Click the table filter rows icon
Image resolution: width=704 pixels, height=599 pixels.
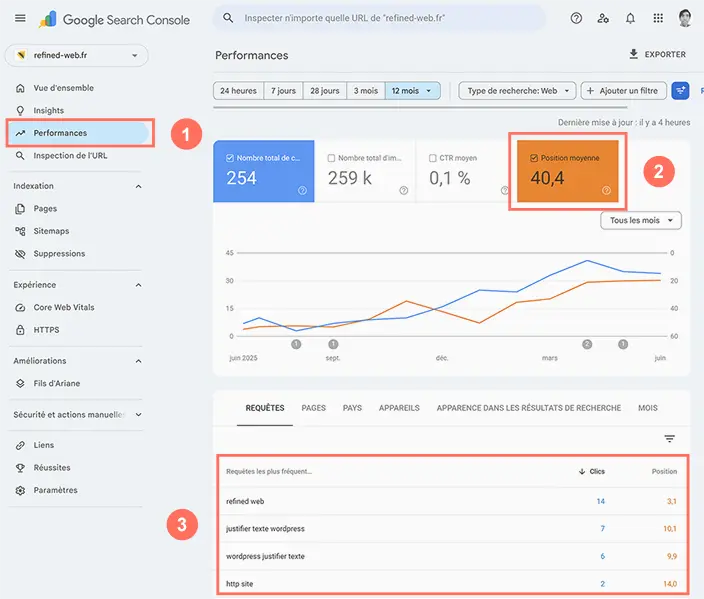[669, 439]
